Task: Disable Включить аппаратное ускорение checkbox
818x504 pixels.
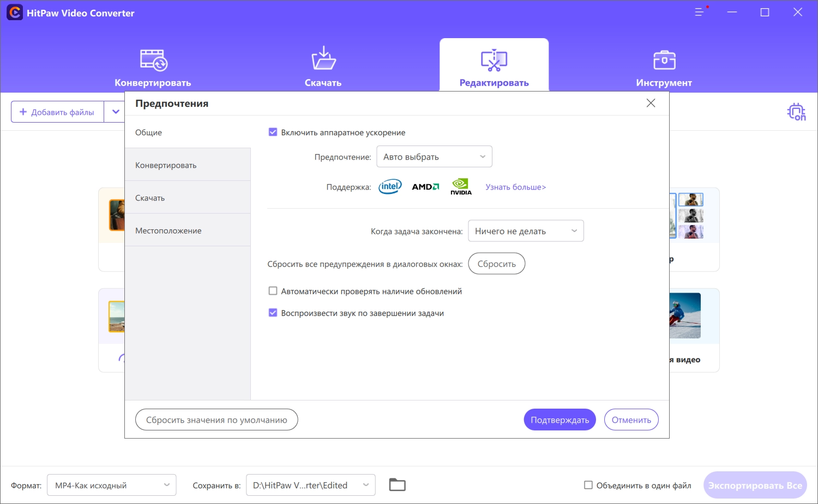Action: click(273, 132)
